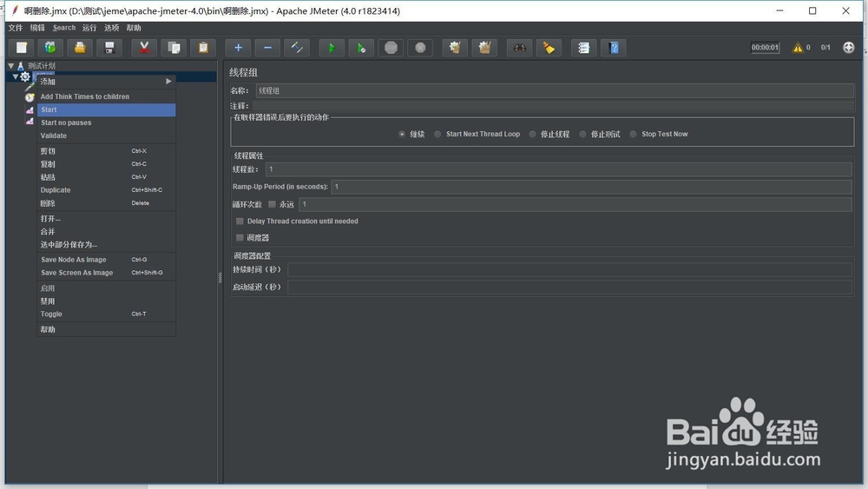Viewport: 868px width, 489px height.
Task: Click the Shutdown test toolbar icon
Action: click(x=420, y=48)
